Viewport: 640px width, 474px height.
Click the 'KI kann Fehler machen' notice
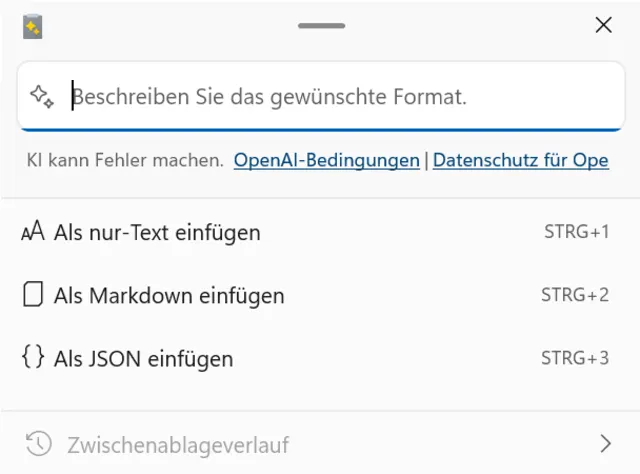125,160
